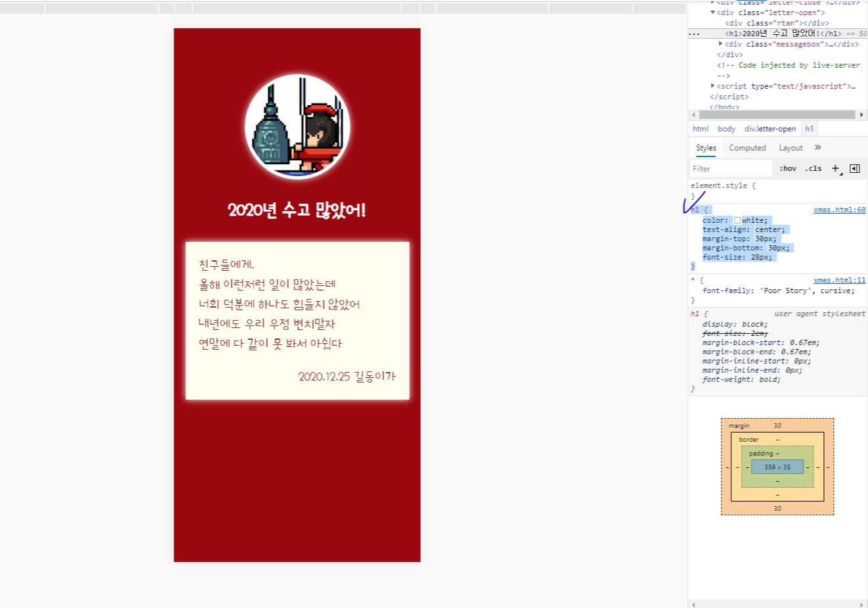This screenshot has height=608, width=868.
Task: Select body in the breadcrumb
Action: pyautogui.click(x=727, y=129)
